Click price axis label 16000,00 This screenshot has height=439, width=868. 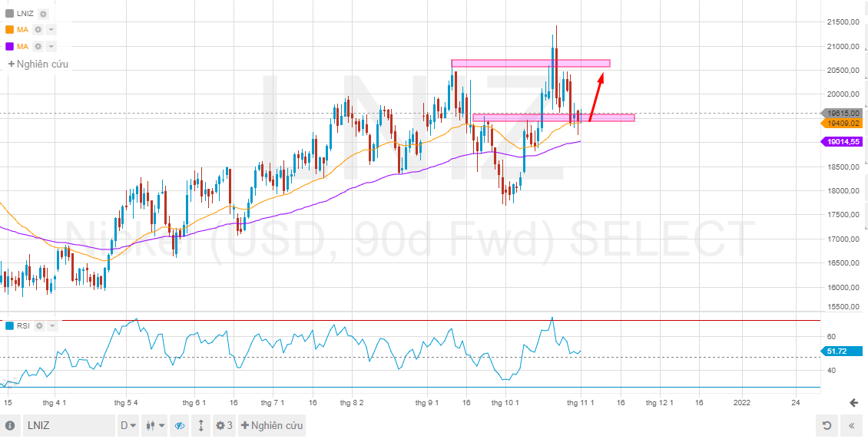[843, 288]
